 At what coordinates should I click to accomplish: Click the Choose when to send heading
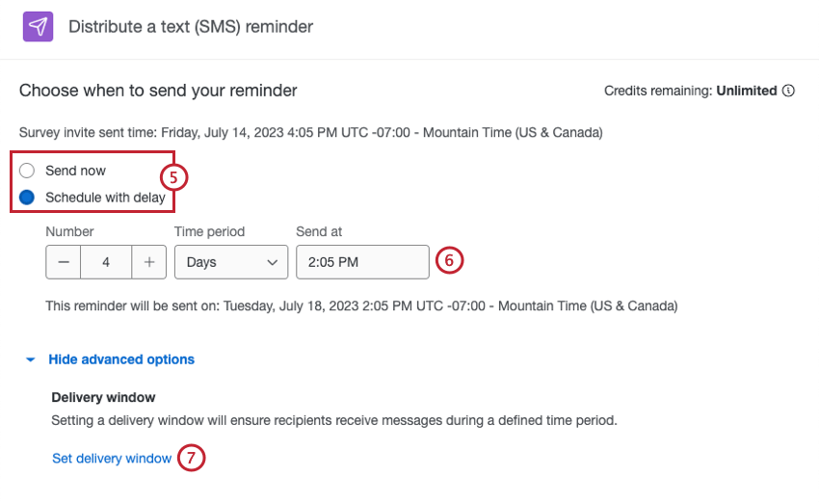pos(158,91)
